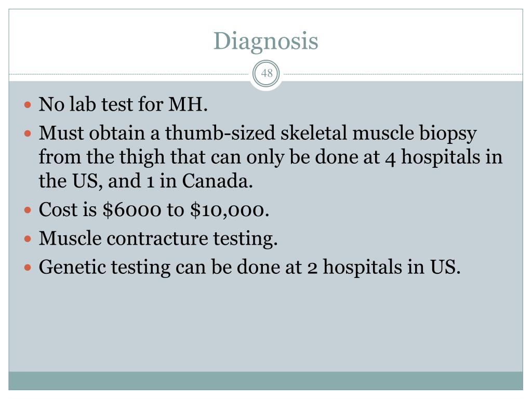Click the bullet dot beside "Must obtain"
The height and width of the screenshot is (399, 532).
tap(29, 134)
